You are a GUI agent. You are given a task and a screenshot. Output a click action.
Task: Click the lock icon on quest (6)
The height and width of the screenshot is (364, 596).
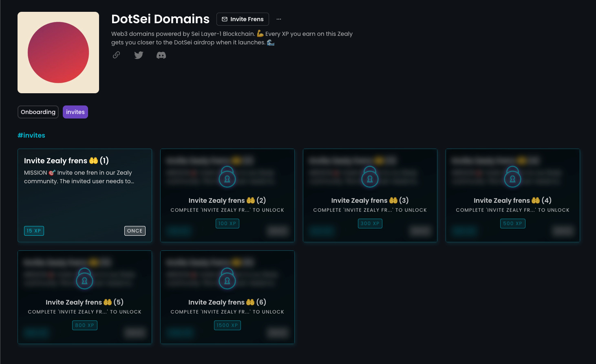(x=227, y=278)
